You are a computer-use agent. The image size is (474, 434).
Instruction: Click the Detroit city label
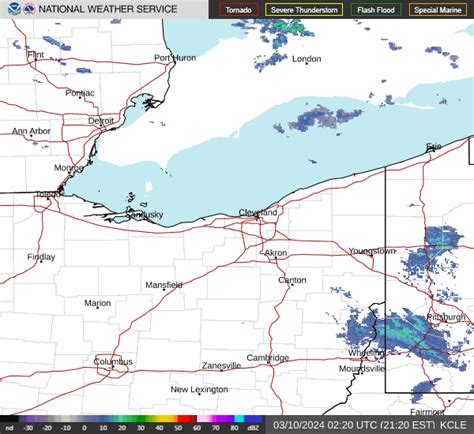coord(101,121)
